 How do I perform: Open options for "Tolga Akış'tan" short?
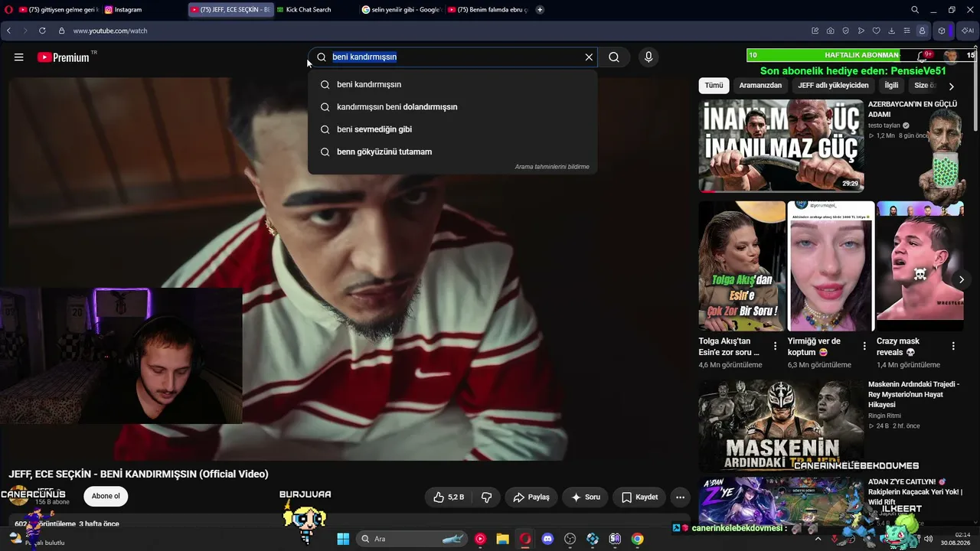click(x=775, y=346)
